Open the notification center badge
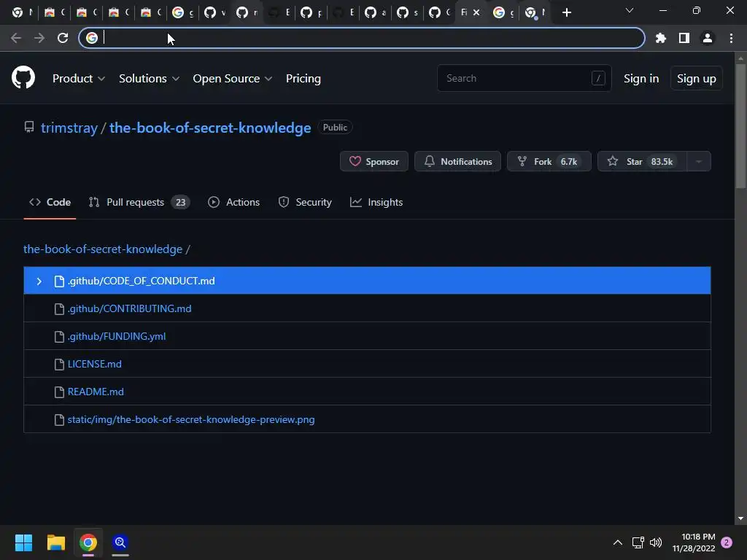747x560 pixels. point(727,542)
